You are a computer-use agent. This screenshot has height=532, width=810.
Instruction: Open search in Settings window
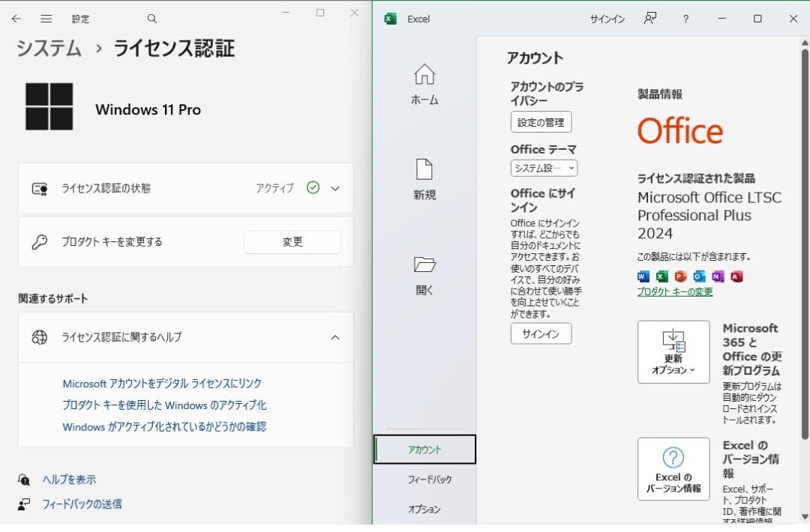151,19
